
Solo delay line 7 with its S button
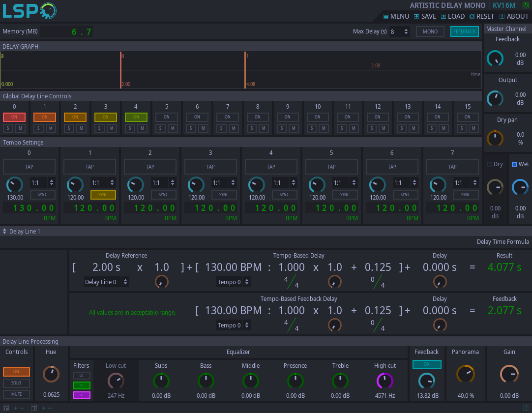(x=221, y=128)
